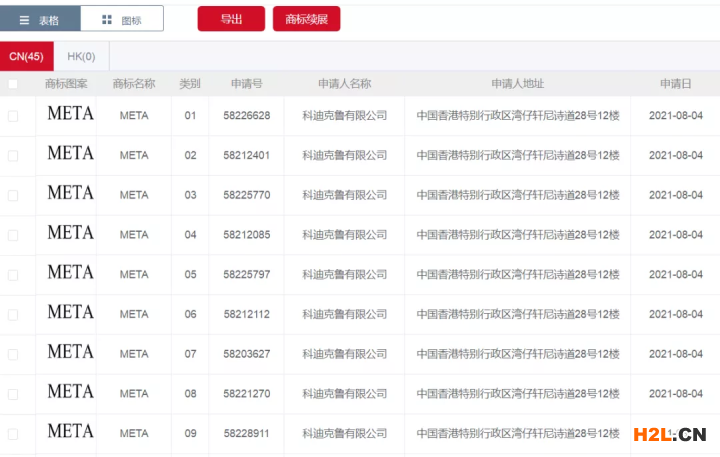Check the row for application 58225797
This screenshot has height=457, width=720.
pyautogui.click(x=13, y=275)
